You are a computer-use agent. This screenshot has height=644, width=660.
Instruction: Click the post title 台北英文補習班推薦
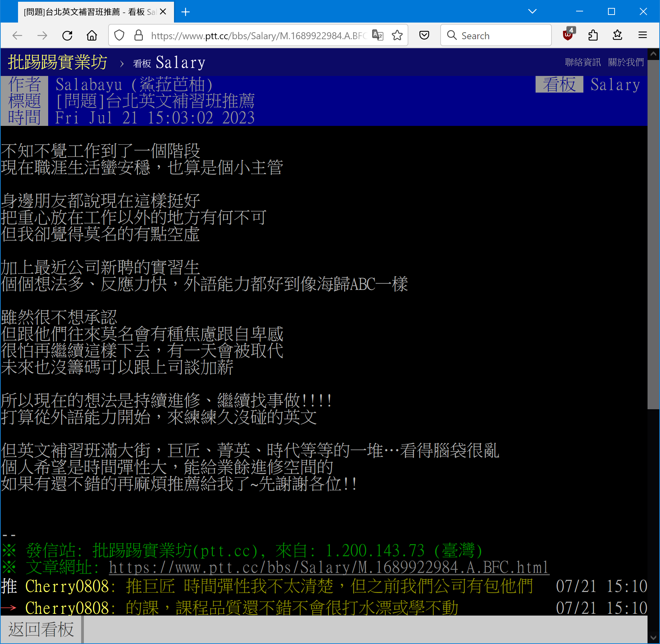(x=180, y=101)
